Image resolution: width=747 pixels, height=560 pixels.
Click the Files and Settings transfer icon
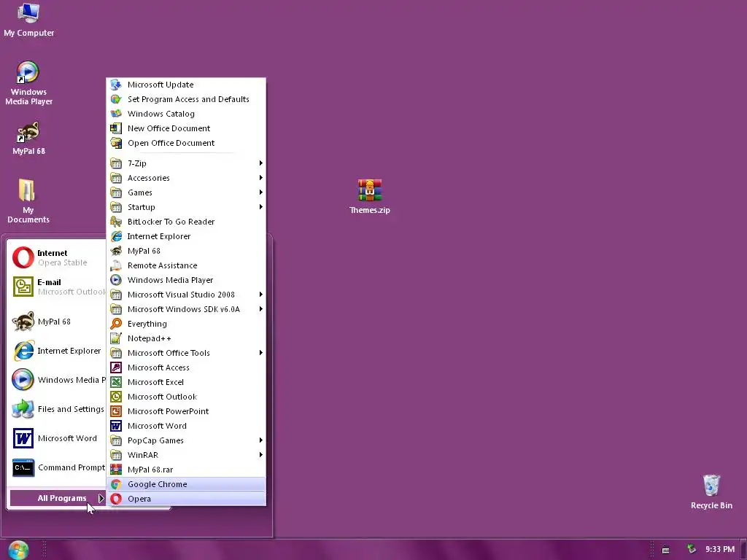pyautogui.click(x=23, y=409)
